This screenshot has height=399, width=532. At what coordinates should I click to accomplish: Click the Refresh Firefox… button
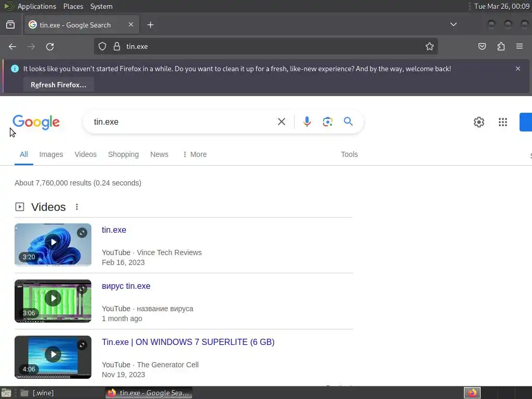pyautogui.click(x=59, y=85)
